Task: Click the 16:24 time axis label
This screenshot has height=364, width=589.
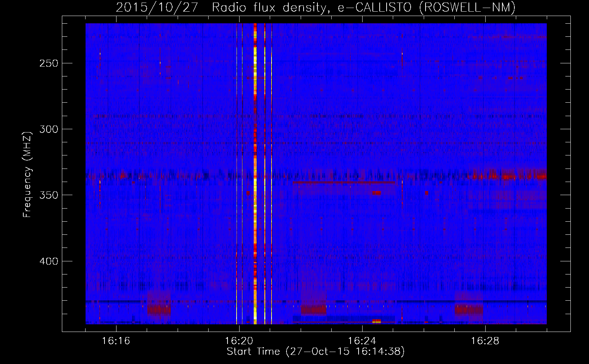Action: [x=362, y=341]
